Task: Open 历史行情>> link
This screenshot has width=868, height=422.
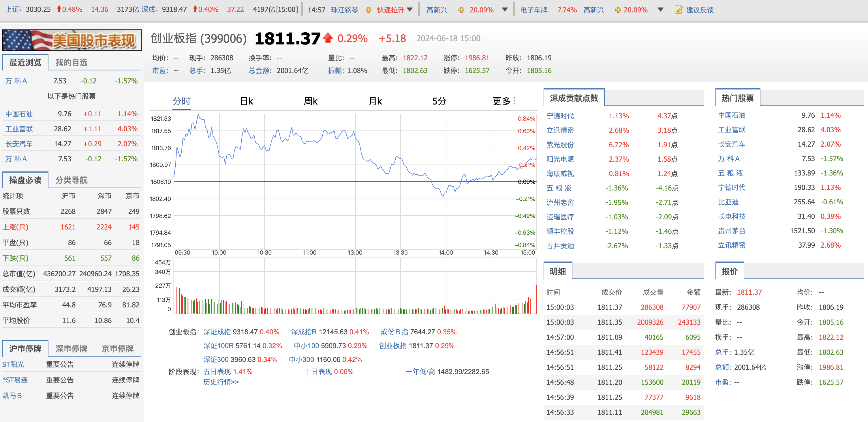Action: point(221,382)
